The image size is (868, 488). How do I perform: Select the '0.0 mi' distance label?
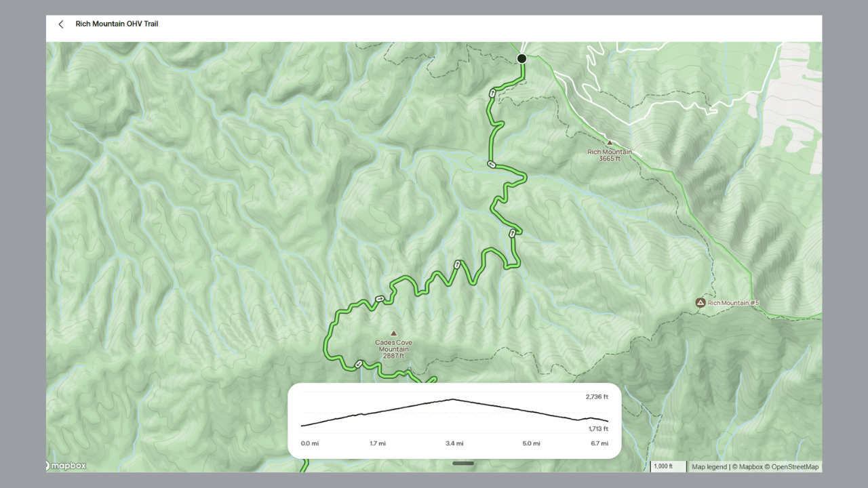309,443
